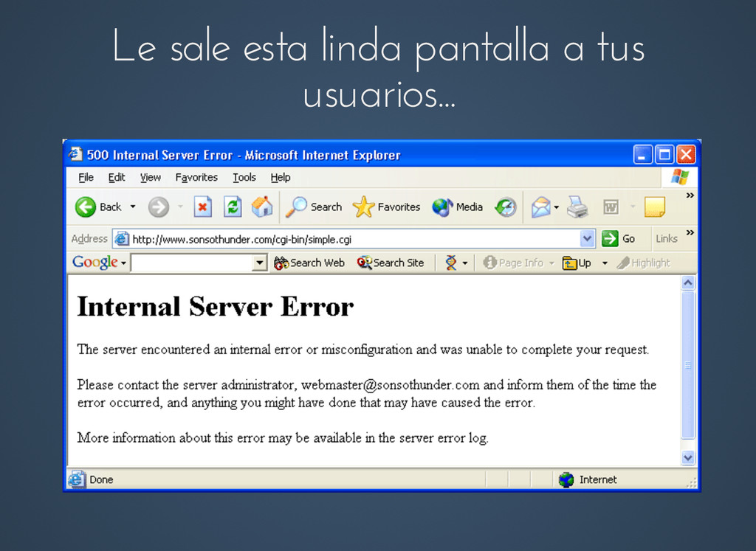Screen dimensions: 756x551
Task: Click the Stop loading icon
Action: pyautogui.click(x=203, y=207)
